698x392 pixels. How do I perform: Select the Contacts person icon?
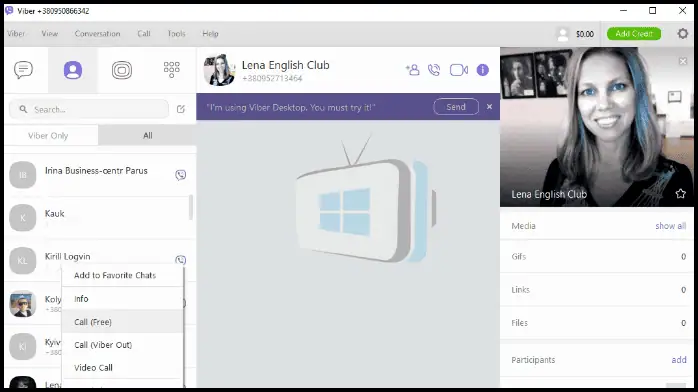coord(73,70)
